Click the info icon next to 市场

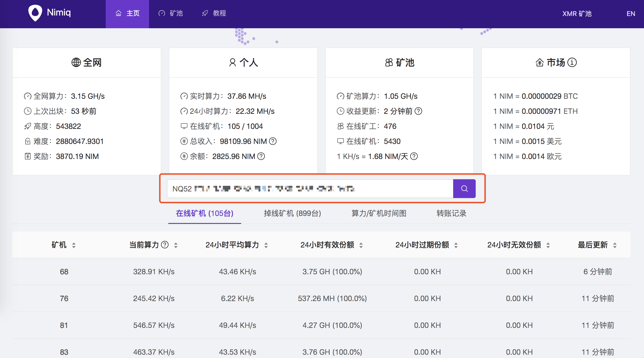[572, 62]
